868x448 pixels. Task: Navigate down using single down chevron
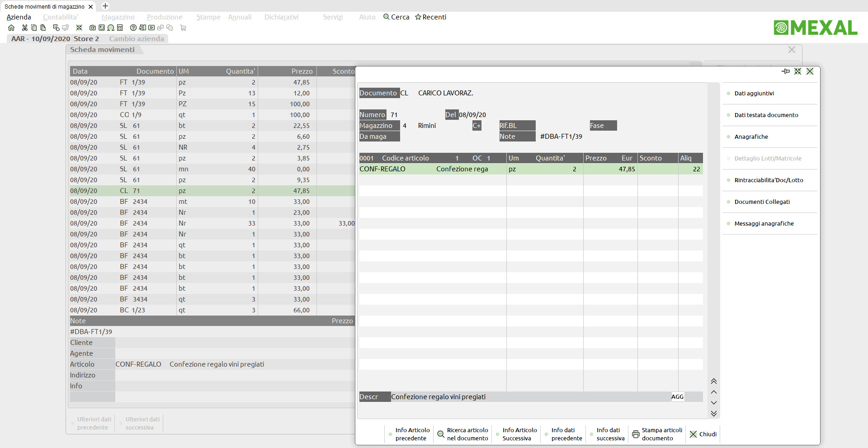[x=713, y=402]
